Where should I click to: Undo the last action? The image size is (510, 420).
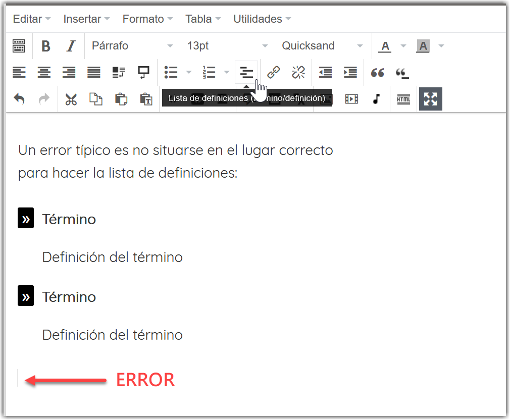pyautogui.click(x=19, y=98)
